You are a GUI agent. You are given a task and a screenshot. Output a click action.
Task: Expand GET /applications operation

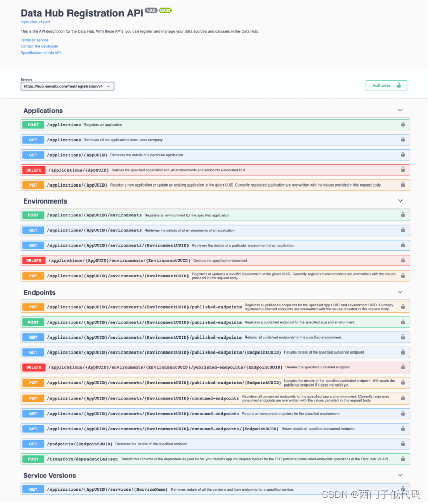point(215,140)
